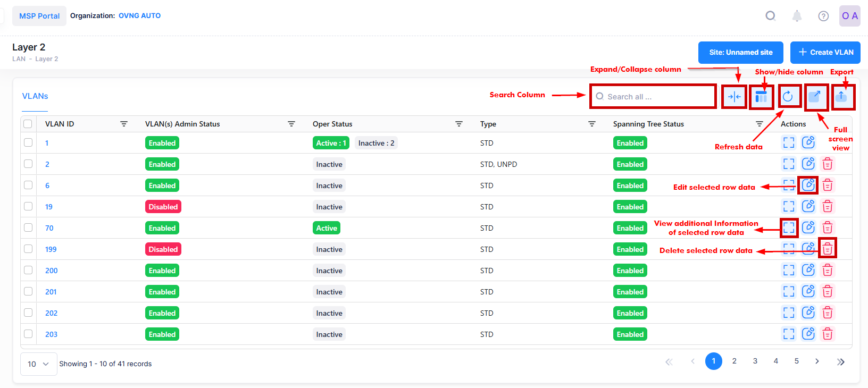Open the VLAN 19 link
Image resolution: width=868 pixels, height=388 pixels.
click(49, 207)
